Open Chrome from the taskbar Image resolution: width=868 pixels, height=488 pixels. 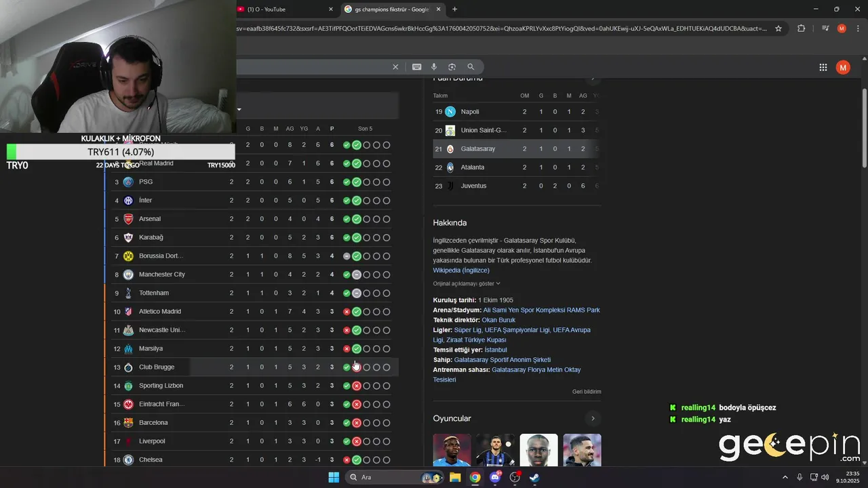[x=475, y=477]
